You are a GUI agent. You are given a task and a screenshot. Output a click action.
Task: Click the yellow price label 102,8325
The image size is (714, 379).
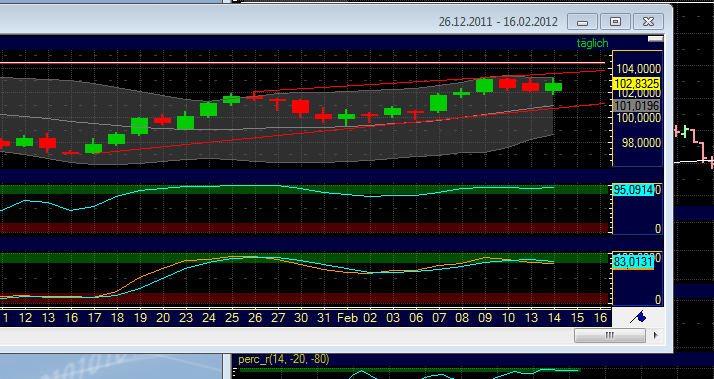pos(637,84)
